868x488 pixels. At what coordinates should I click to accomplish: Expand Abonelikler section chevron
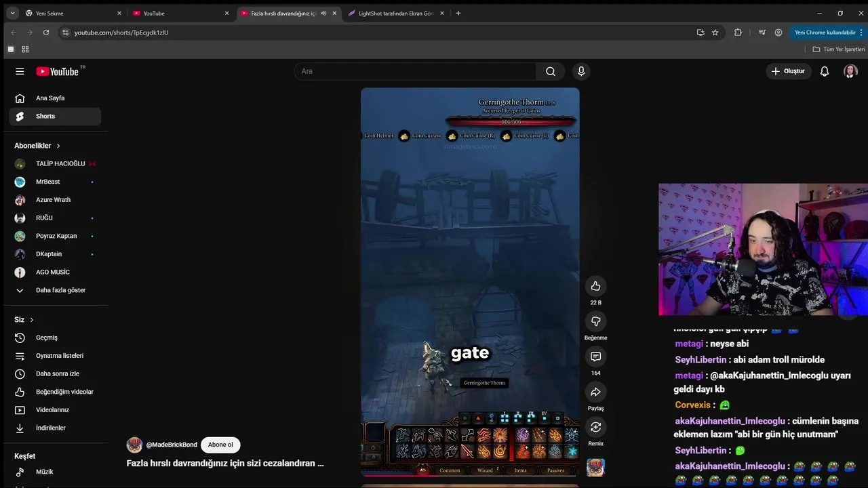(58, 146)
